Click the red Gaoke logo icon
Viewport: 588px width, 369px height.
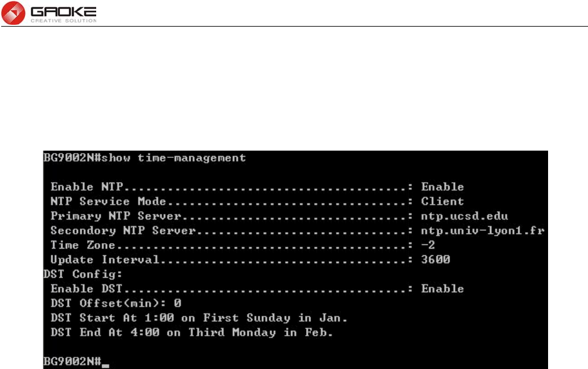[13, 13]
